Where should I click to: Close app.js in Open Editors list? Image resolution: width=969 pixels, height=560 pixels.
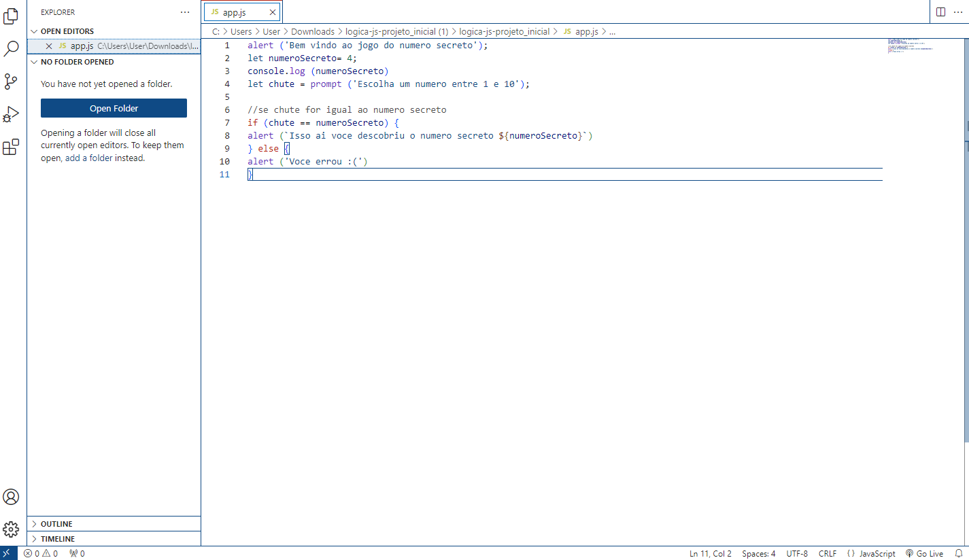[x=48, y=46]
